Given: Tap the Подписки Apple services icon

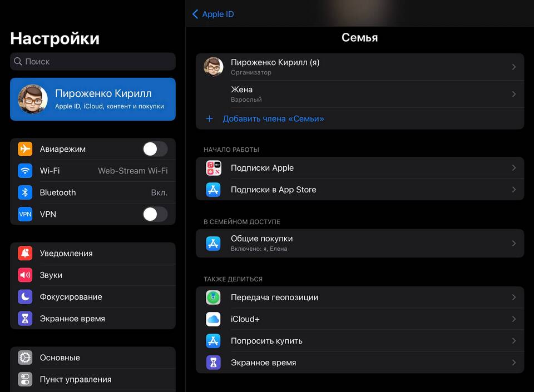Looking at the screenshot, I should [214, 168].
